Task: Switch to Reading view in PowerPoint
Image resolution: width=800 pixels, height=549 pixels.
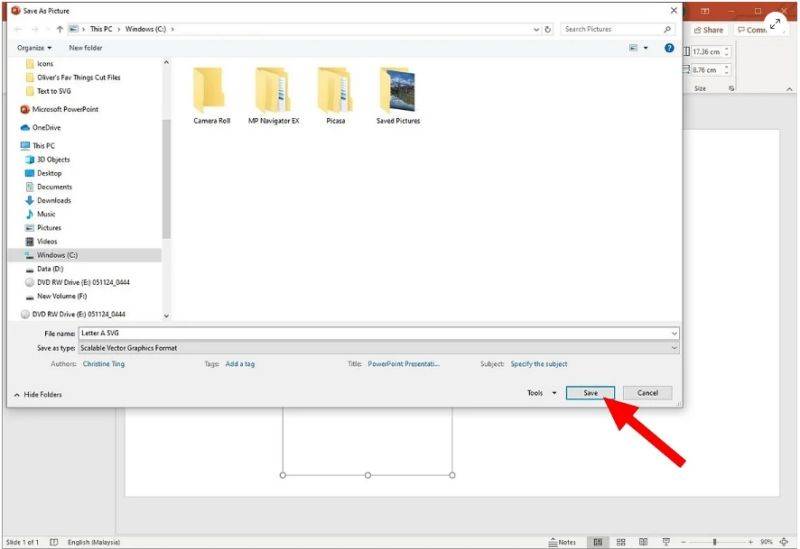Action: [x=643, y=542]
